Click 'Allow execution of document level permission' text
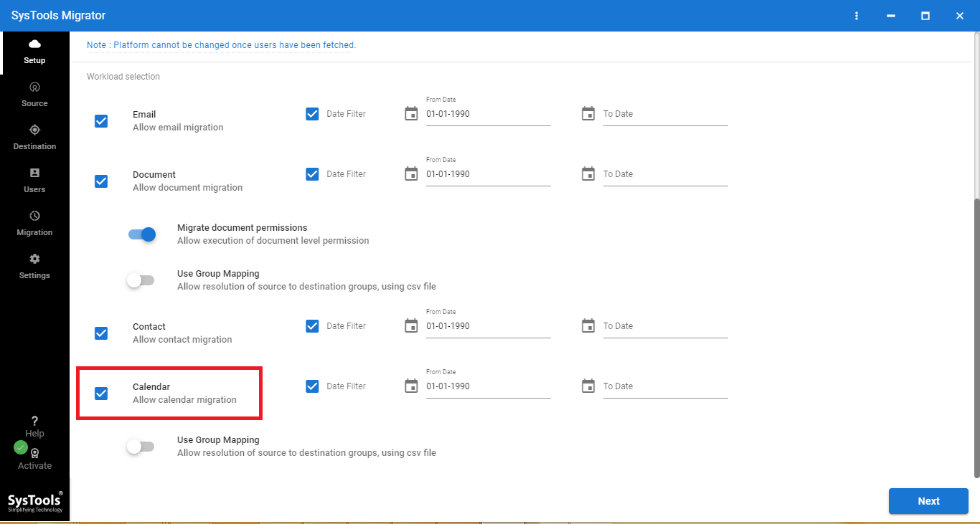 273,241
